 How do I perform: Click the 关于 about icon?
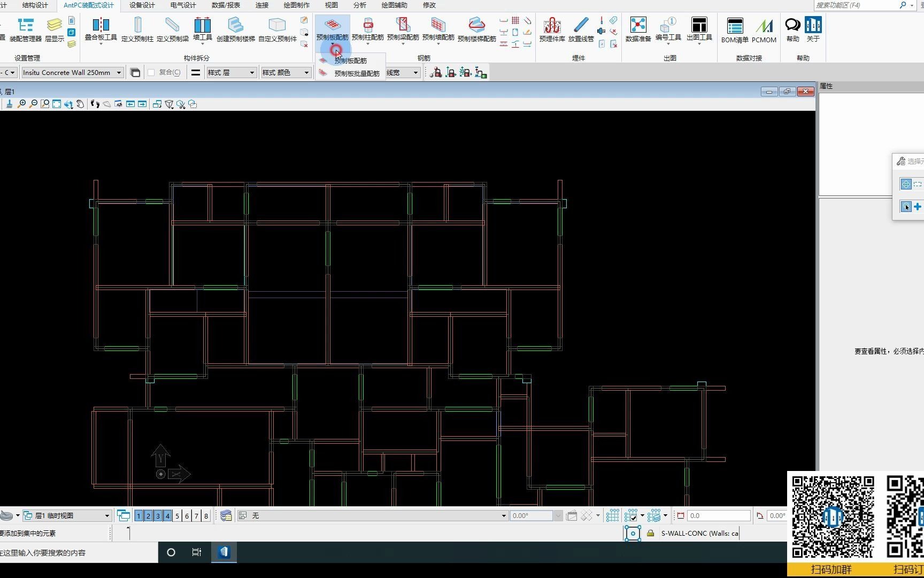click(813, 25)
